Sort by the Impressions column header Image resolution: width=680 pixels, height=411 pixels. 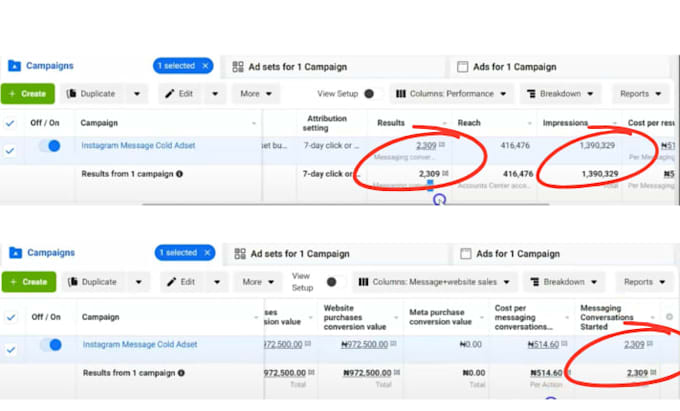565,123
